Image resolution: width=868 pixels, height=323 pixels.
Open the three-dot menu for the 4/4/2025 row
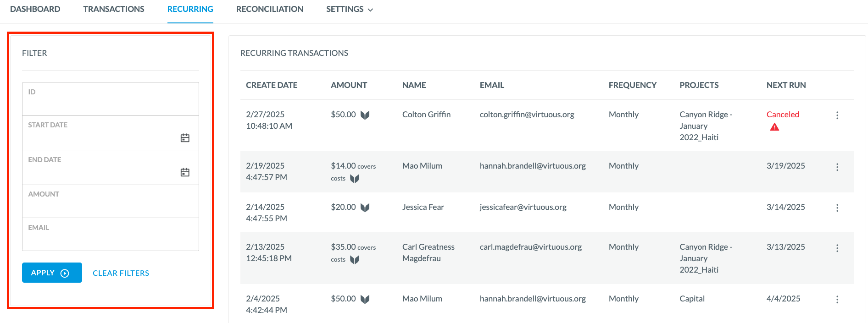point(837,300)
